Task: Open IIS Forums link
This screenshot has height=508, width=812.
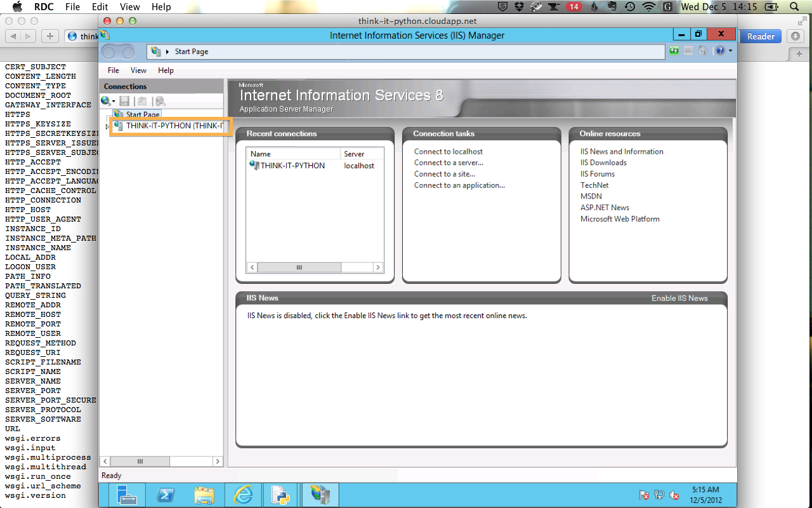Action: 598,174
